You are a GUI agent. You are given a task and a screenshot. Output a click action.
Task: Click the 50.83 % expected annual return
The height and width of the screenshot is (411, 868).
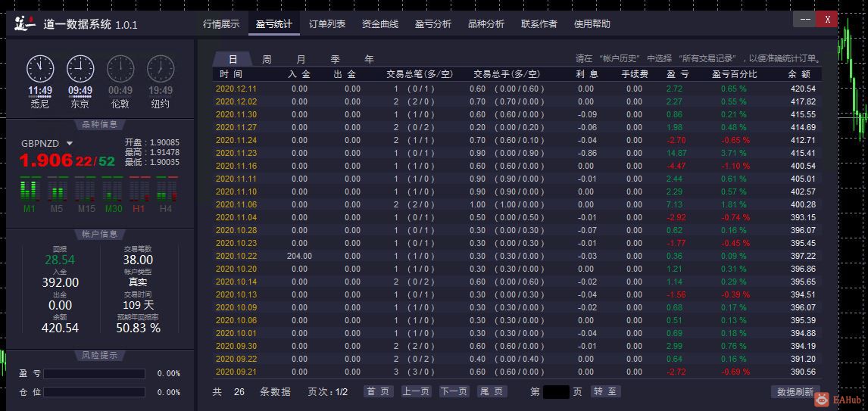coord(139,328)
